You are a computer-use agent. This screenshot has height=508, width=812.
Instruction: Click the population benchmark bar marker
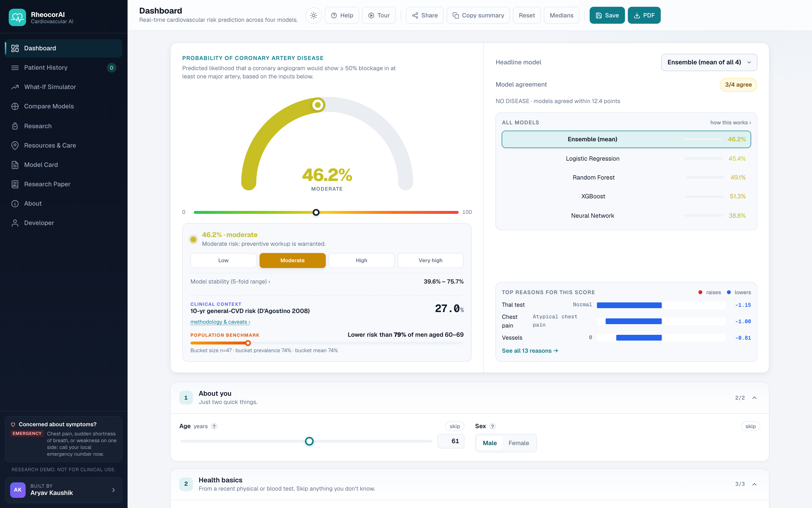(248, 343)
